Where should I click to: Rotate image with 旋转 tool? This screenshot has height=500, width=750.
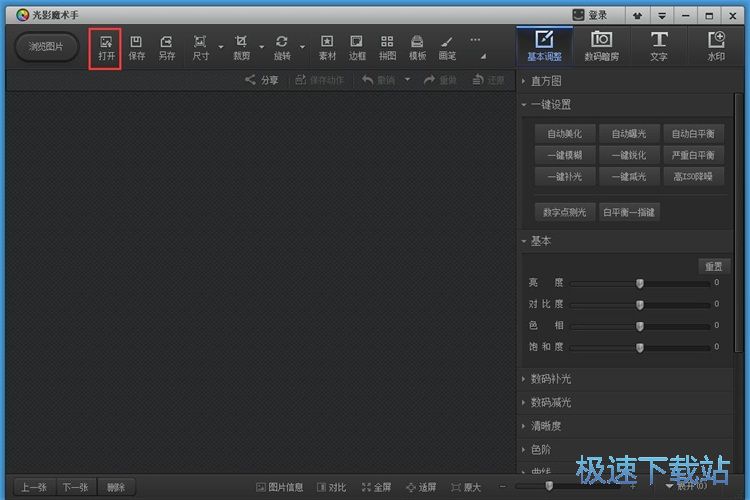click(282, 48)
